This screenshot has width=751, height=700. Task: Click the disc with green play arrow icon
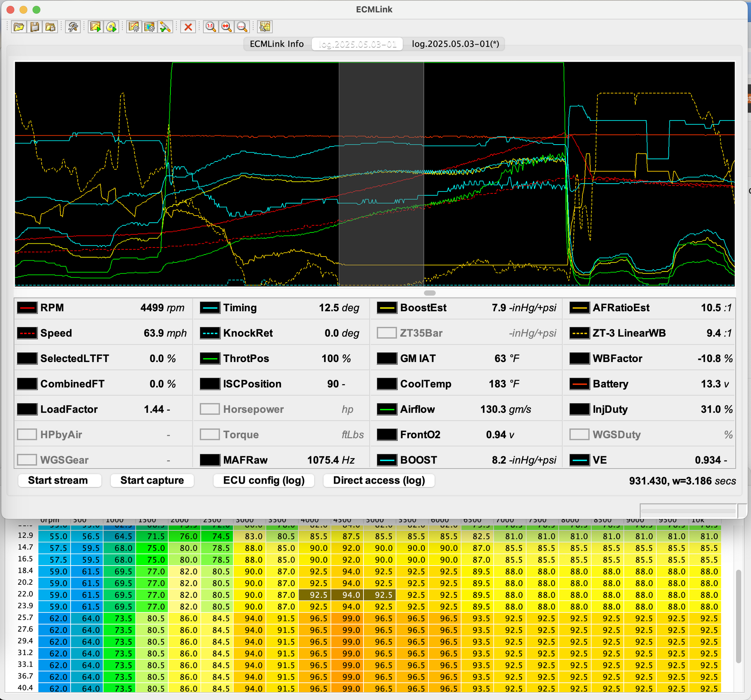(x=112, y=27)
